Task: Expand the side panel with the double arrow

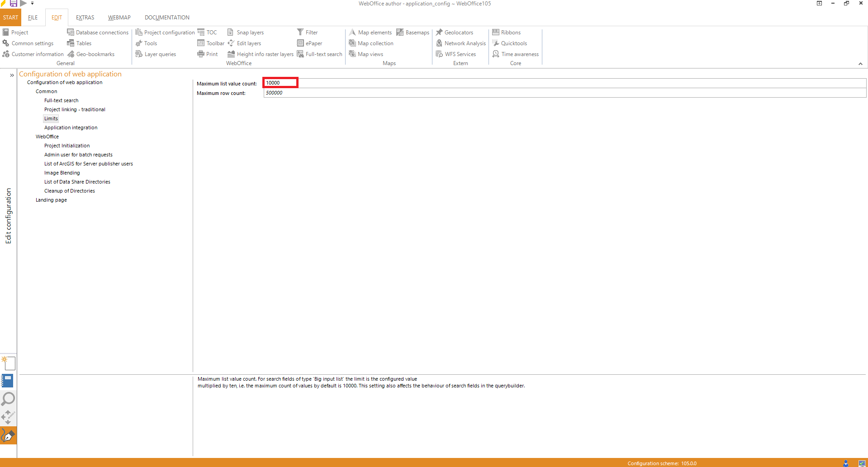Action: [x=11, y=75]
